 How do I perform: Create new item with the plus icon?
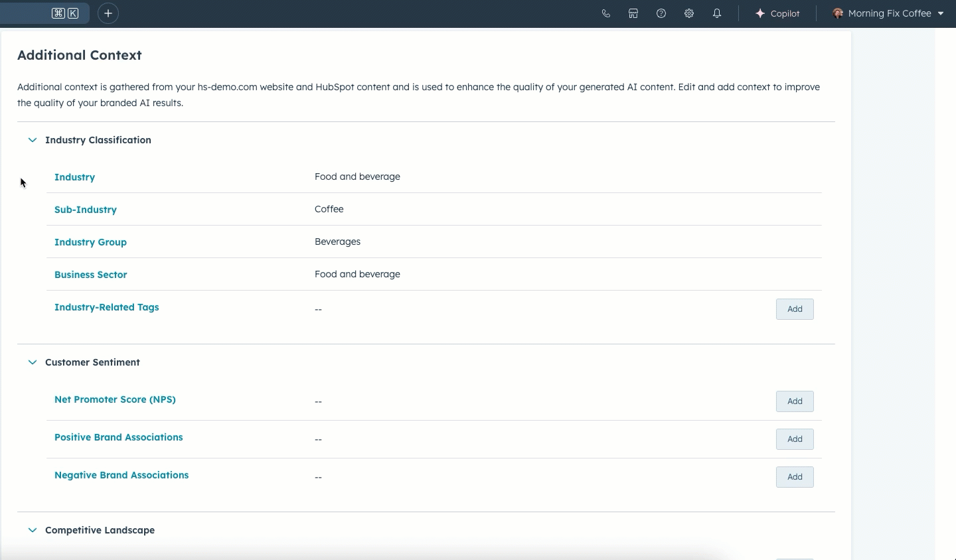tap(108, 13)
